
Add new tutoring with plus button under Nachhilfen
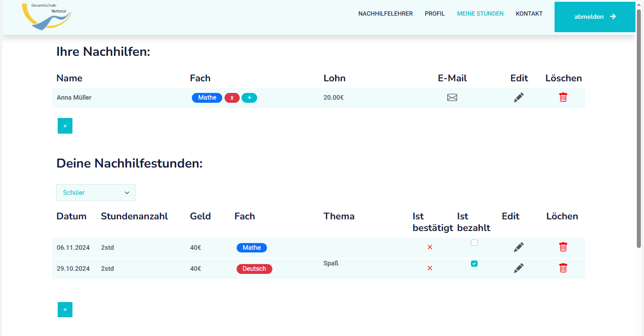[x=65, y=126]
